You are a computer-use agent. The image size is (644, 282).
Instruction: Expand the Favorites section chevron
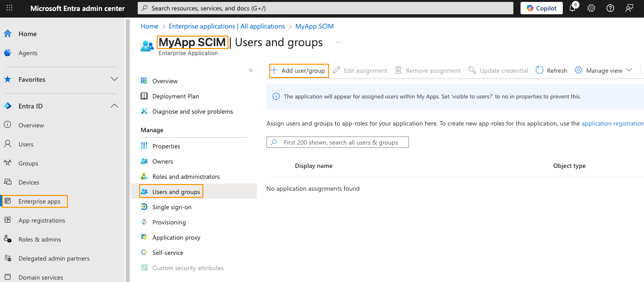[x=114, y=79]
